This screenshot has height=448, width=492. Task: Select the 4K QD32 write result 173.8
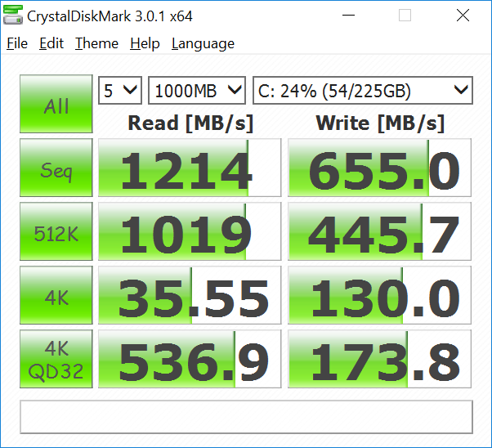(x=380, y=359)
